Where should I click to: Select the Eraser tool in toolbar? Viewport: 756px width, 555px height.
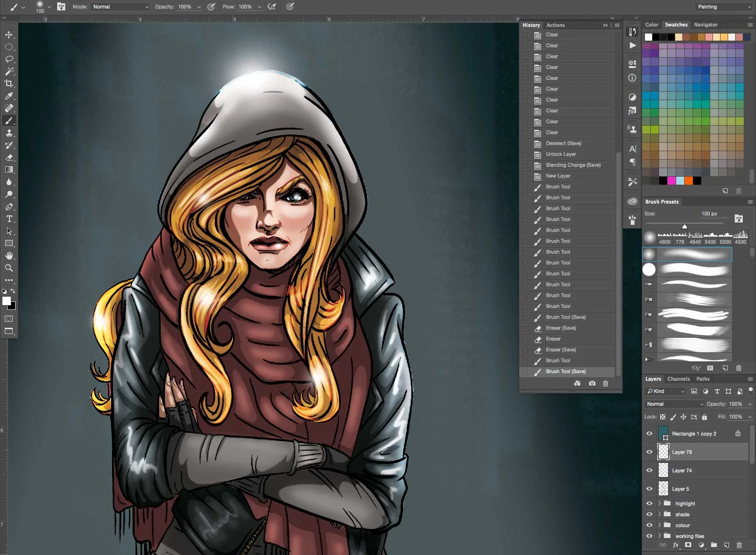pos(9,157)
